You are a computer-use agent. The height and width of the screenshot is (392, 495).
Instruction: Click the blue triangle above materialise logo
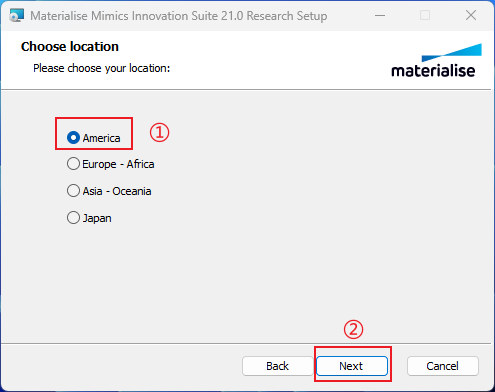point(452,53)
